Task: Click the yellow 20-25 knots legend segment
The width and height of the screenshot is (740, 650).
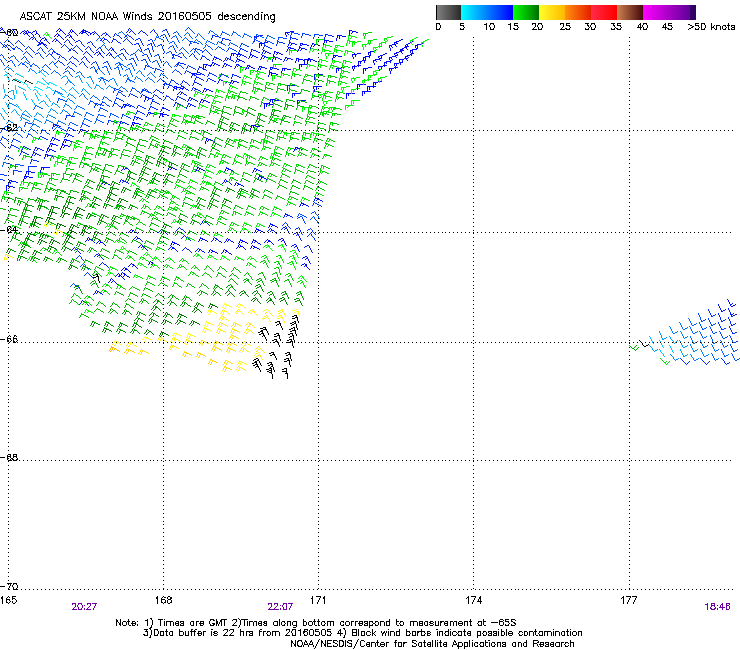Action: [552, 12]
